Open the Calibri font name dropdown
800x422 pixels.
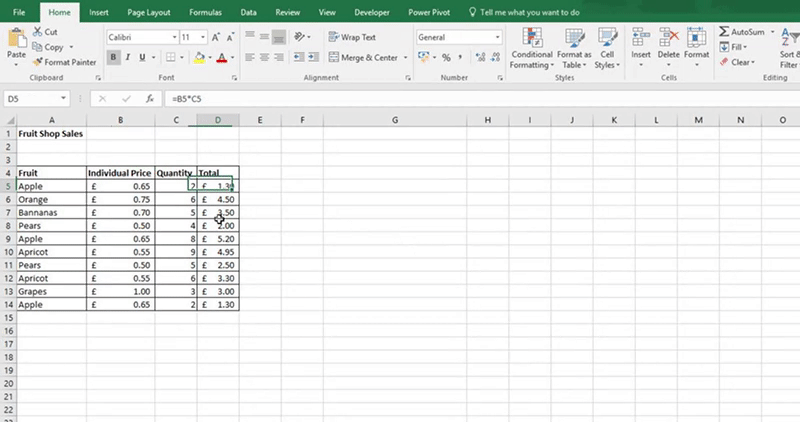tap(172, 37)
